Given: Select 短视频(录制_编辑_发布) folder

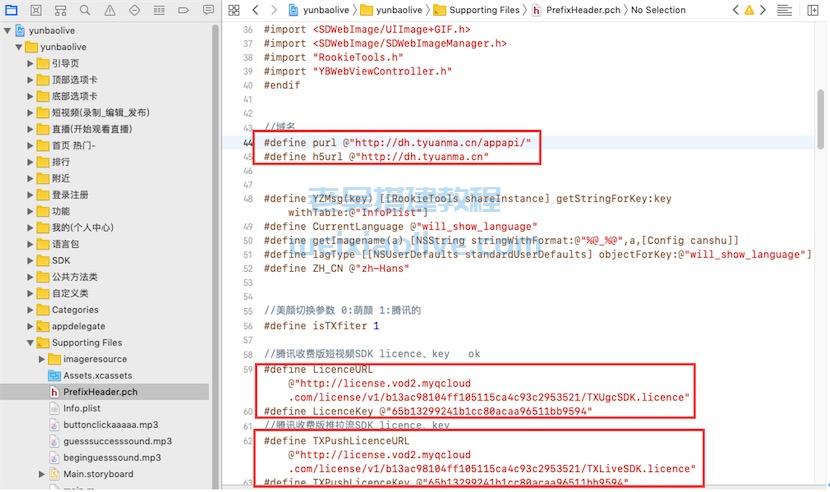Looking at the screenshot, I should (93, 113).
